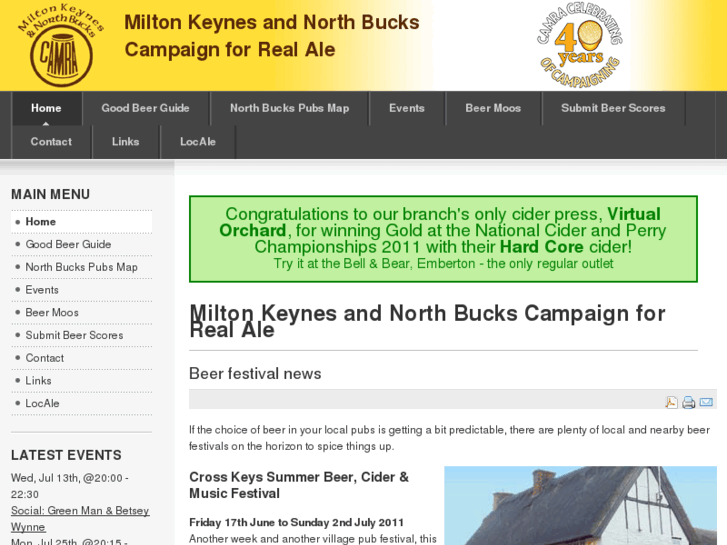
Task: Open North Bucks Pubs Map sidebar link
Action: (82, 267)
